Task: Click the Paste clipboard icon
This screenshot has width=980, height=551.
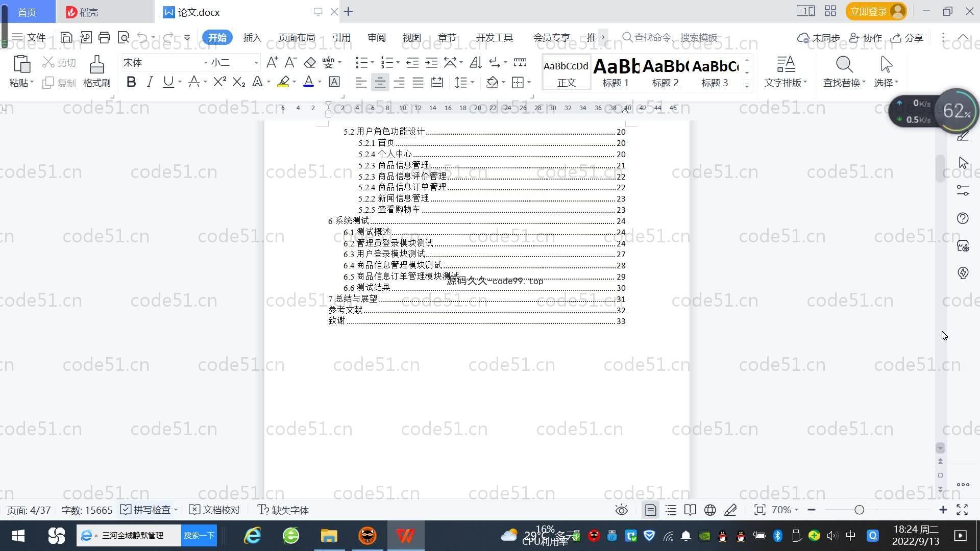Action: coord(21,65)
